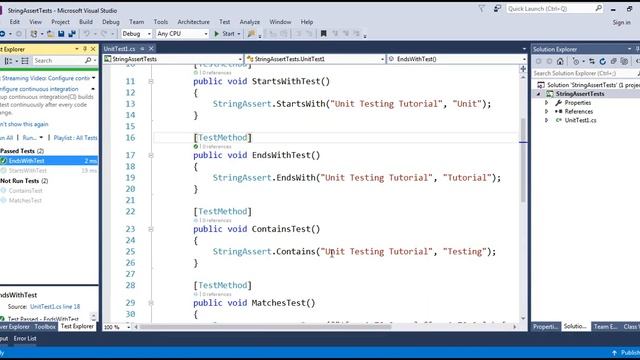
Task: Click the Collapse All icon in Solution Explorer
Action: (x=613, y=62)
